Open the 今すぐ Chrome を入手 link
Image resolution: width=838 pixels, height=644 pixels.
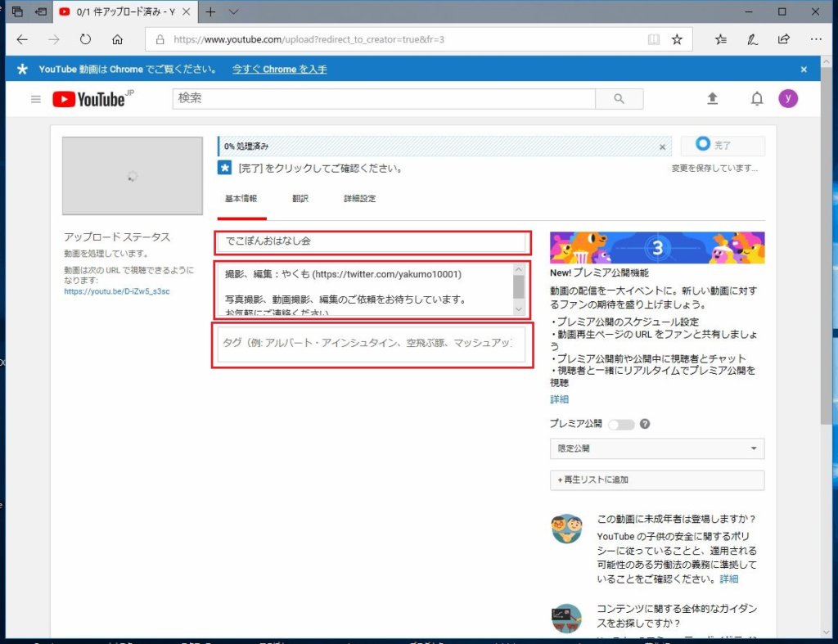[279, 69]
